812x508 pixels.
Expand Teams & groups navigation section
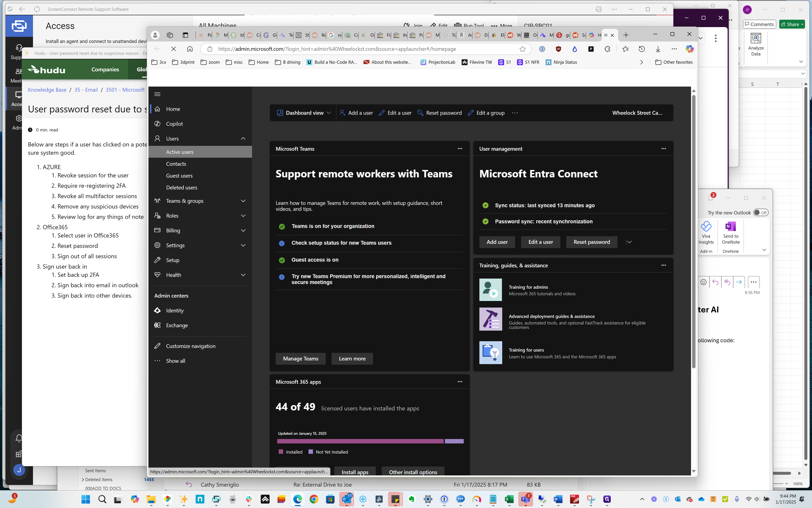pos(243,201)
